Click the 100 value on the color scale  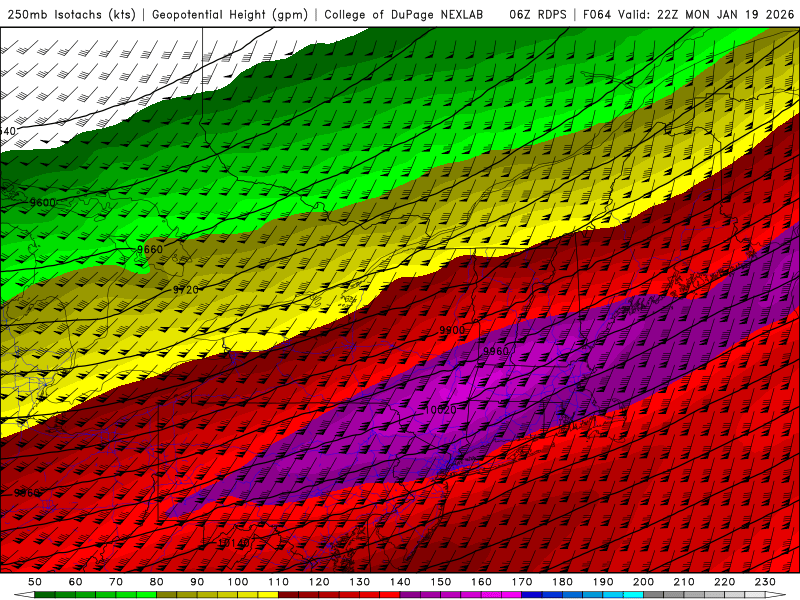238,582
